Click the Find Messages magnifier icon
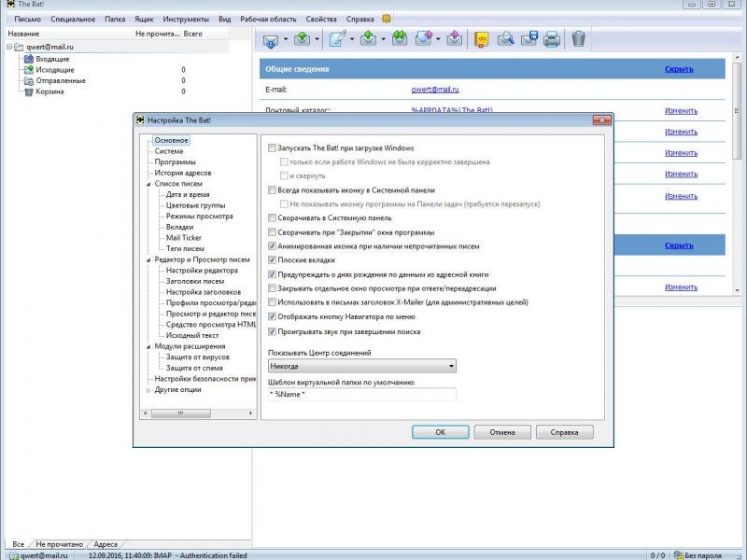Screen dimensions: 747x560 coord(505,39)
